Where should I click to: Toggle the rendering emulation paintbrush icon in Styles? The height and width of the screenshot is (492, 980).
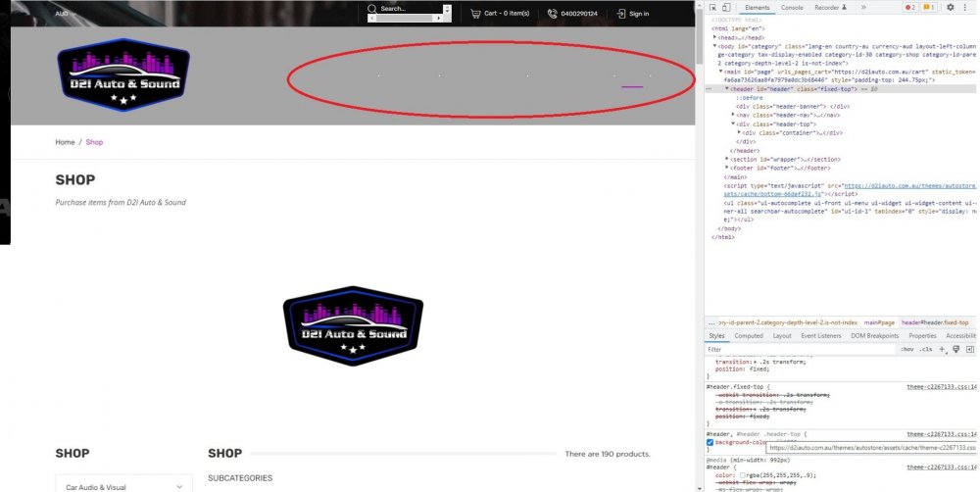coord(956,350)
